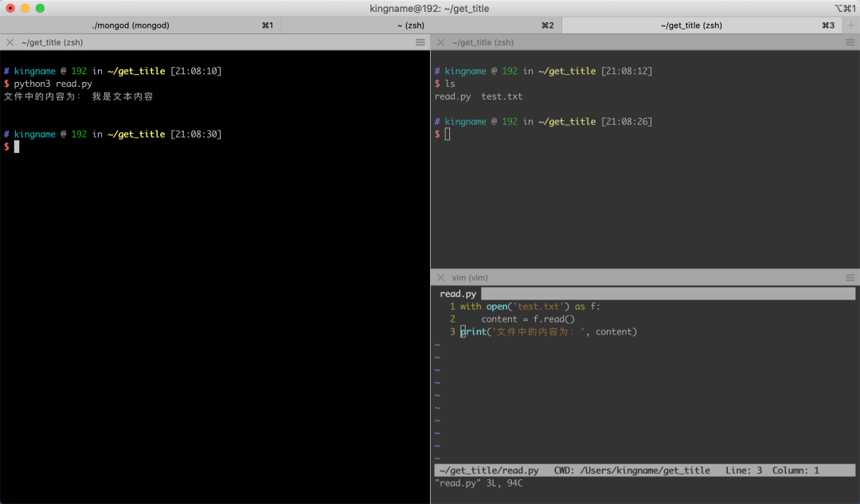Click the print statement on vim line 3
The image size is (860, 504).
(549, 332)
